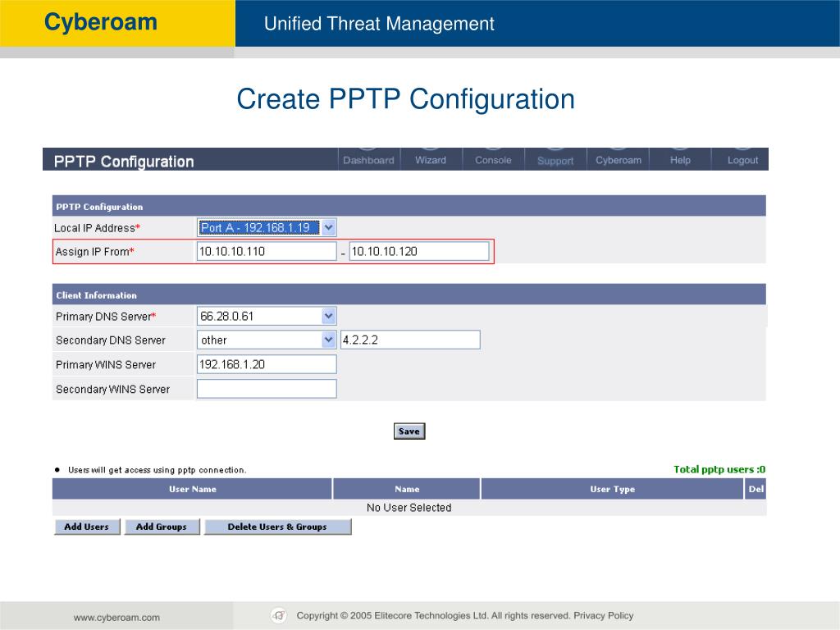Click the Primary WINS Server label
The height and width of the screenshot is (630, 840).
tap(106, 365)
